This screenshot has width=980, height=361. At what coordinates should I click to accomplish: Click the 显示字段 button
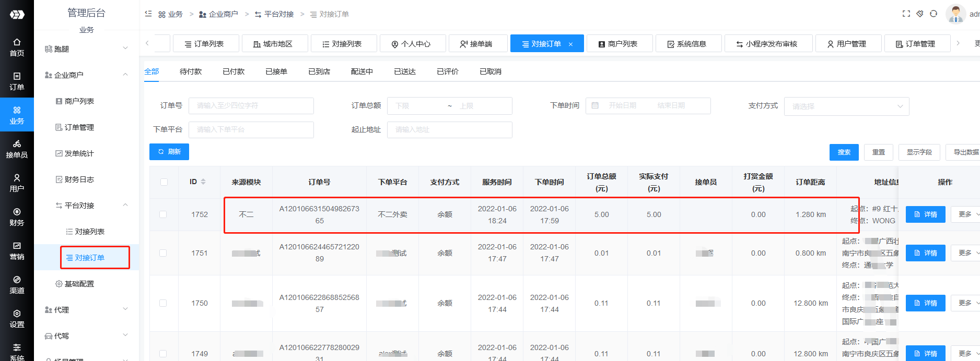pyautogui.click(x=919, y=152)
